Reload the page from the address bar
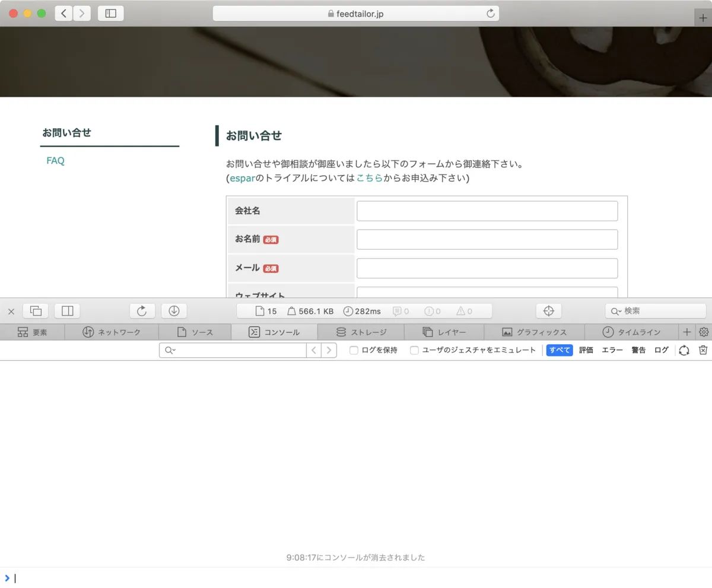Screen dimensions: 712x588 [x=491, y=14]
